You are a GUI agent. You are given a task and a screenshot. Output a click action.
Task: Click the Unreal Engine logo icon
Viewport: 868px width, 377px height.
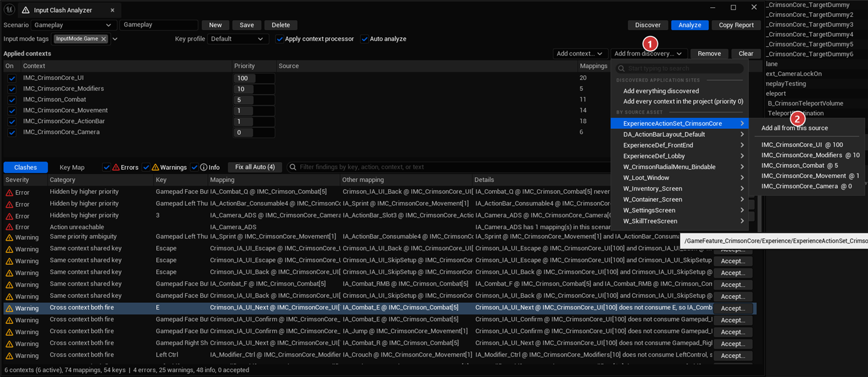(x=8, y=8)
